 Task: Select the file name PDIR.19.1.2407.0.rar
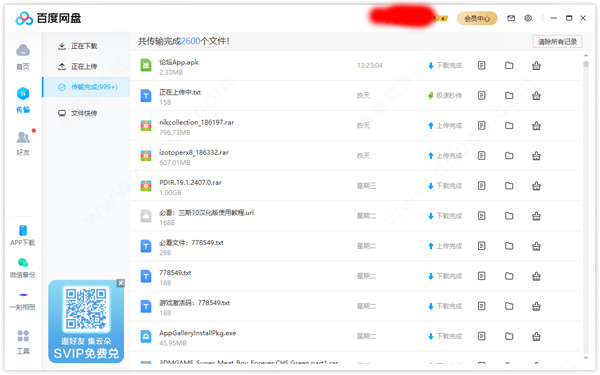tap(191, 183)
